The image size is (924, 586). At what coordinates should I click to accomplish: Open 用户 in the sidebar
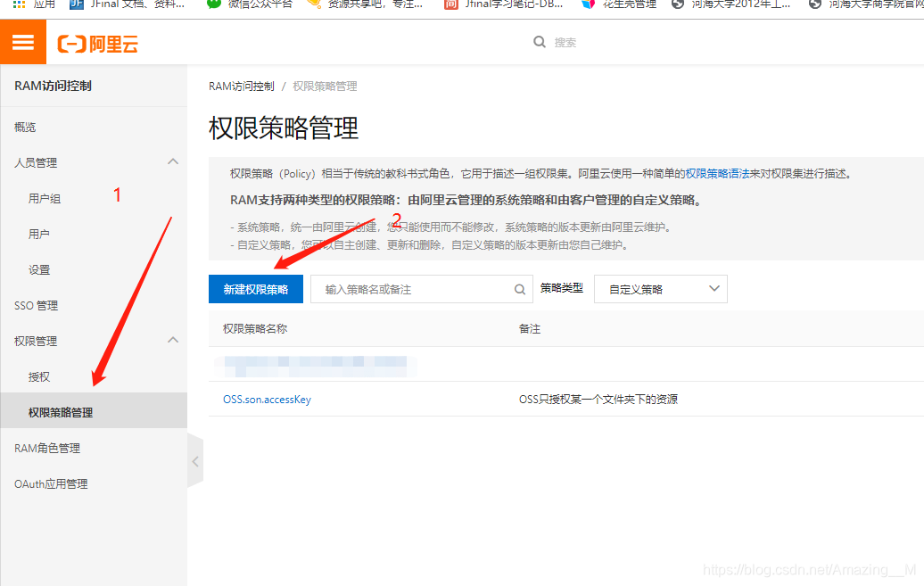tap(39, 234)
